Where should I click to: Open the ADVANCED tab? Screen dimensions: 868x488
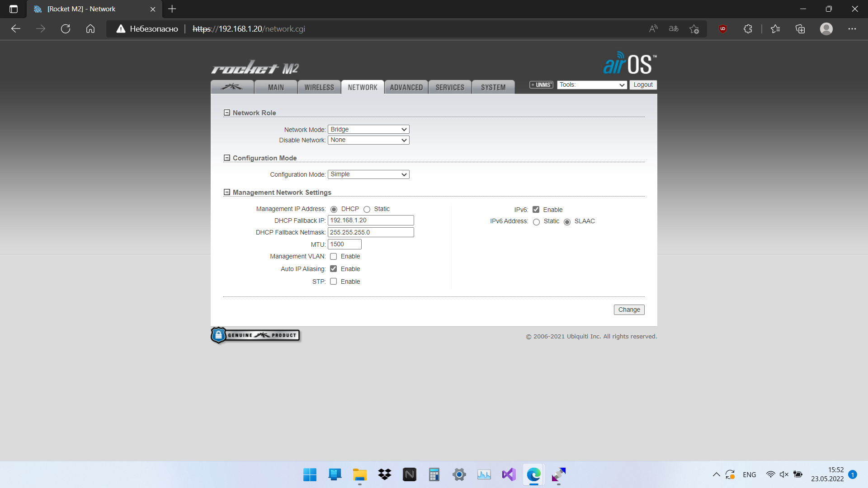coord(406,87)
